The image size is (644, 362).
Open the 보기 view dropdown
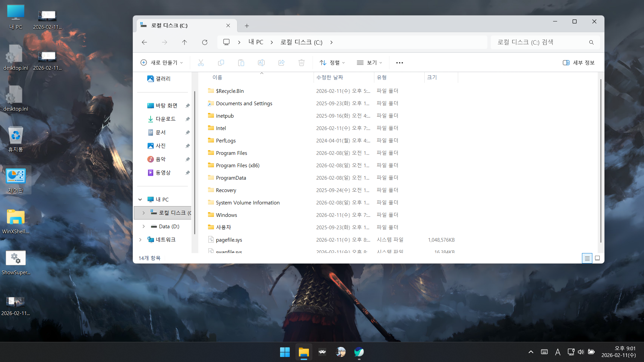pyautogui.click(x=370, y=63)
